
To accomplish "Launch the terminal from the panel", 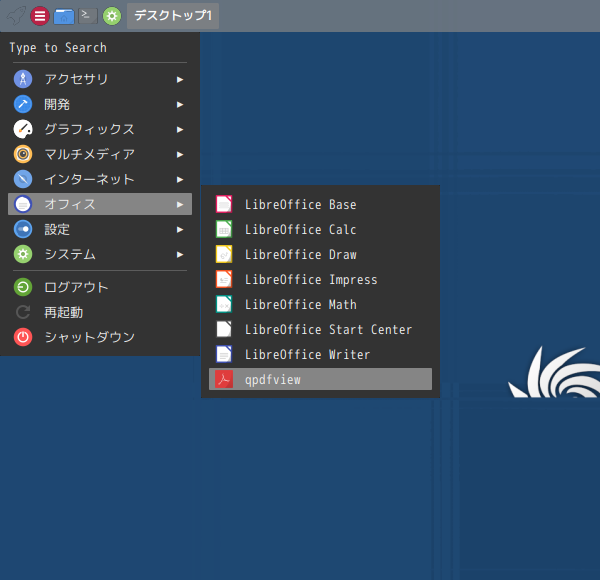I will point(88,16).
